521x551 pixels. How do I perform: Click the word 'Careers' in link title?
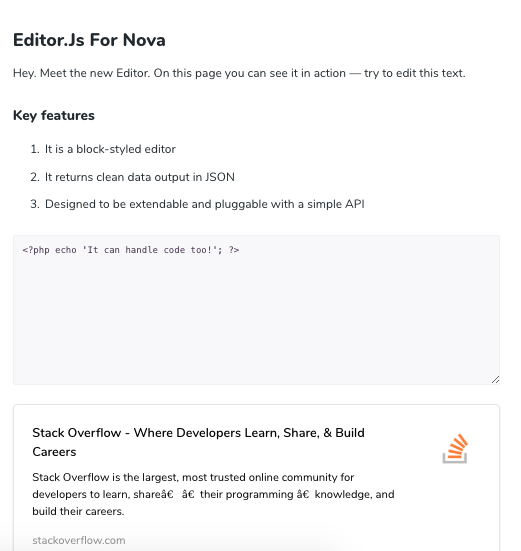[x=54, y=452]
